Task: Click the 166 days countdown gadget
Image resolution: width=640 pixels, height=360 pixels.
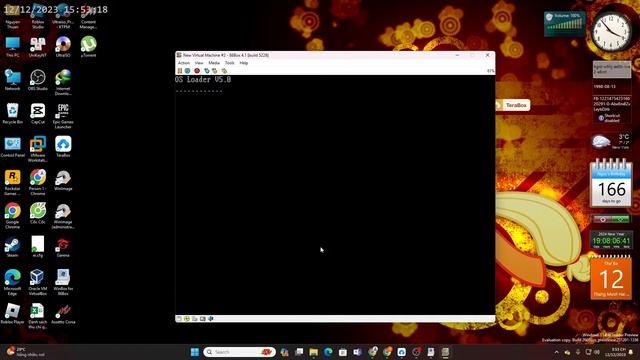Action: click(x=611, y=183)
